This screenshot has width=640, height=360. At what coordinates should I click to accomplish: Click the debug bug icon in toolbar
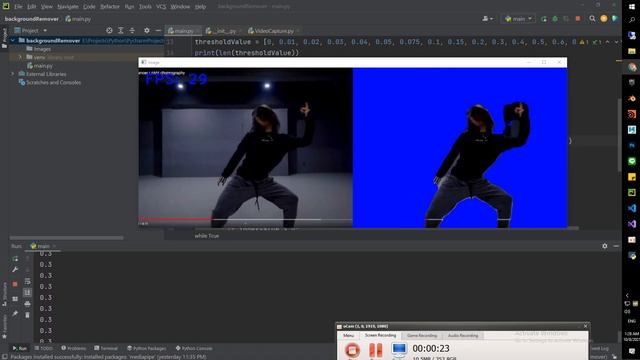(x=555, y=19)
